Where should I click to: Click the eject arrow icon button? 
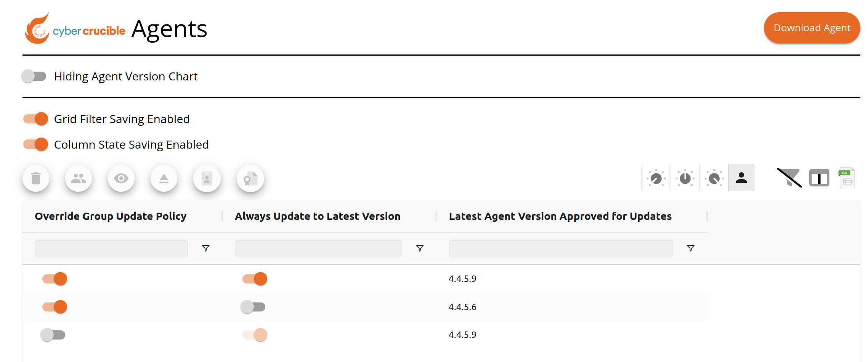(164, 178)
